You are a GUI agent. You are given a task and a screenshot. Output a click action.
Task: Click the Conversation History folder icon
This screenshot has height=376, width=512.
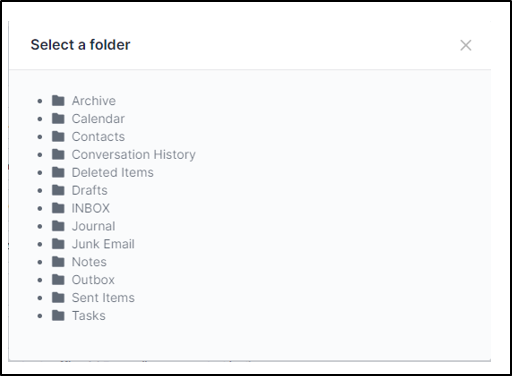click(58, 154)
